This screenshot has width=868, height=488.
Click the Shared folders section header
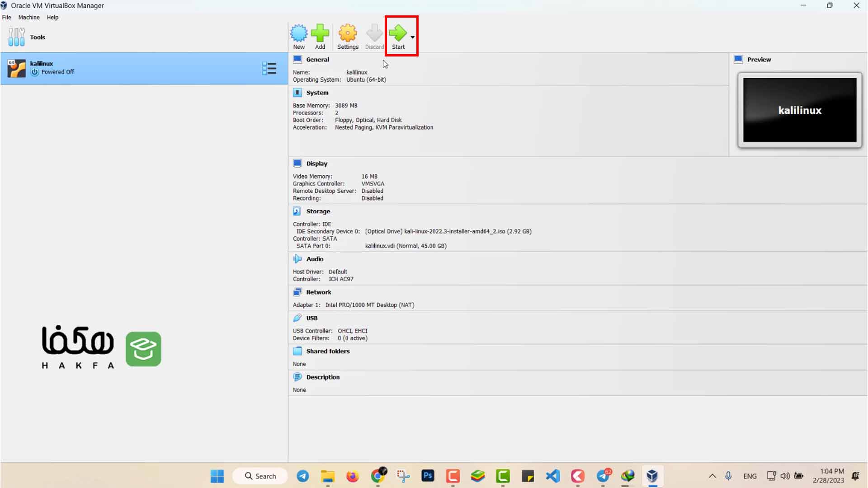[328, 351]
